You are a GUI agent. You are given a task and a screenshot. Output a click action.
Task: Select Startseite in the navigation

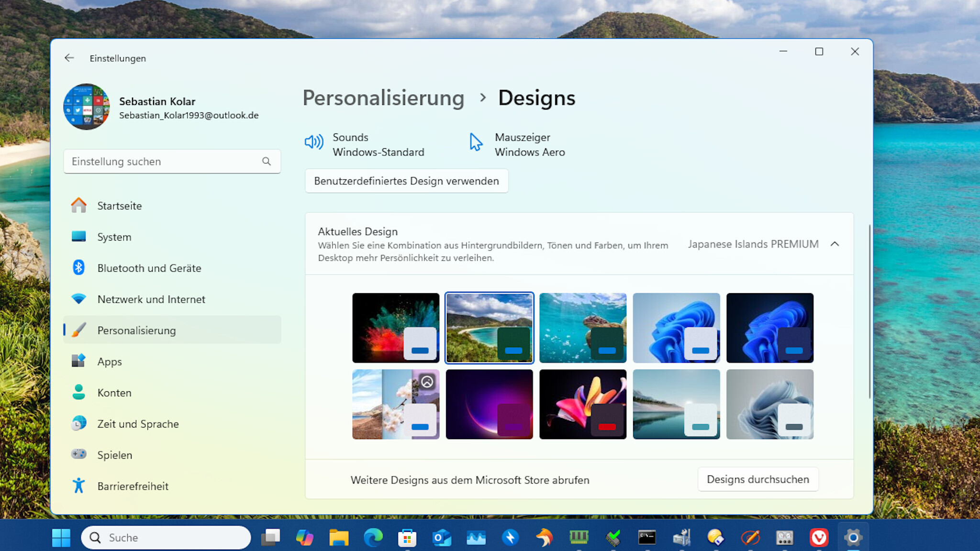(x=119, y=206)
